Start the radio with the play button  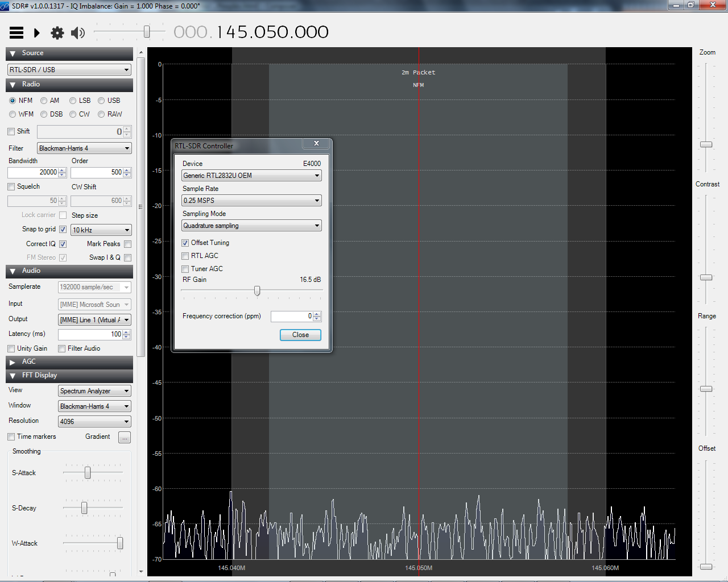(37, 33)
